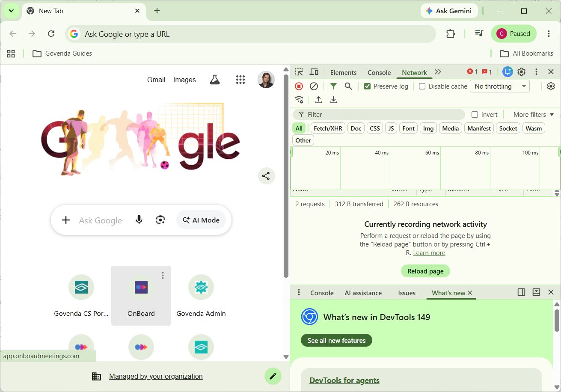This screenshot has height=392, width=561.
Task: Open Google apps grid icon
Action: (240, 80)
